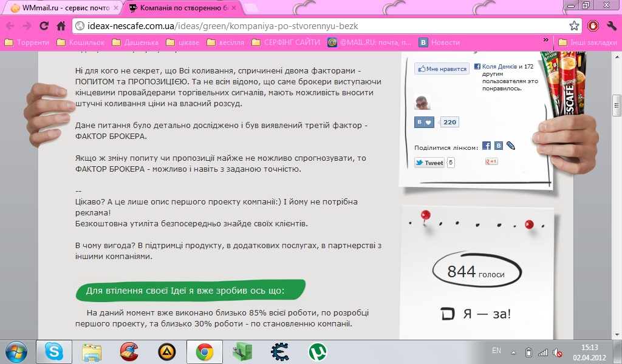Open the Windows Start menu
Image resolution: width=622 pixels, height=364 pixels.
point(16,352)
